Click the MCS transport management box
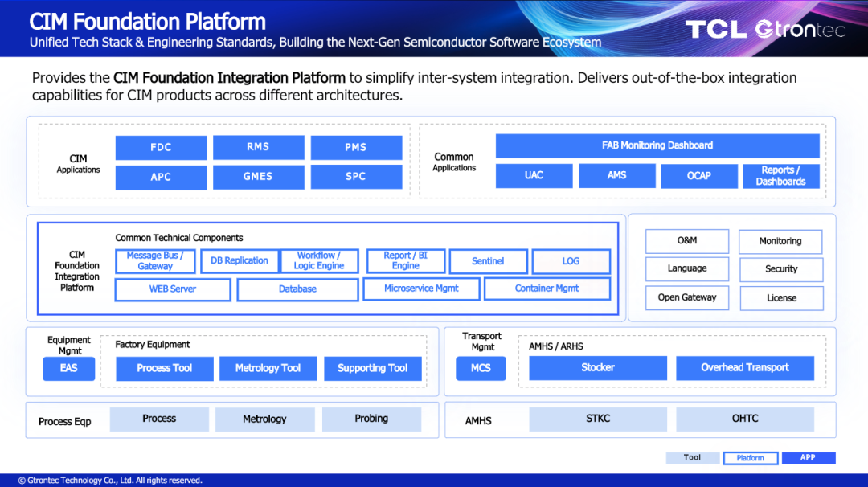Viewport: 868px width, 487px height. (x=481, y=369)
